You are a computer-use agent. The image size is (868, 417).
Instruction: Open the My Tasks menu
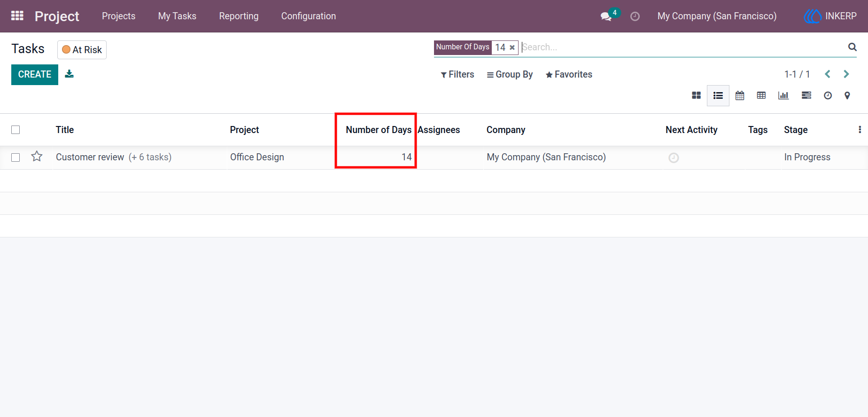177,16
